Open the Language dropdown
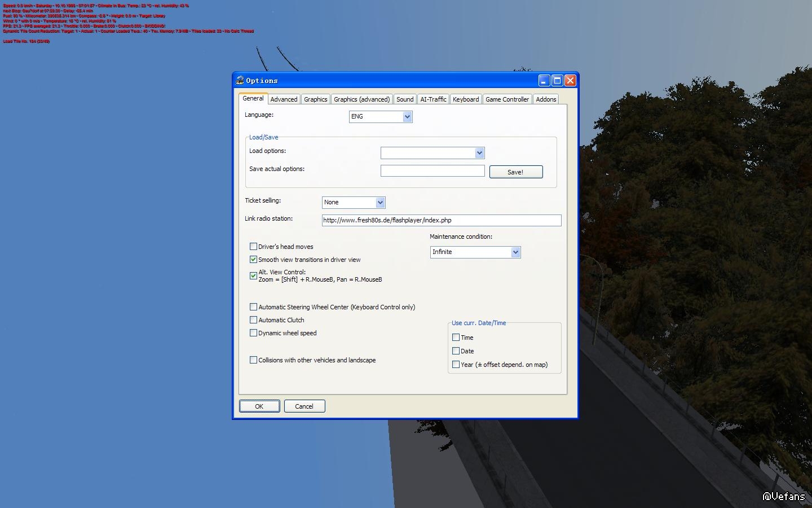The image size is (812, 508). tap(407, 117)
